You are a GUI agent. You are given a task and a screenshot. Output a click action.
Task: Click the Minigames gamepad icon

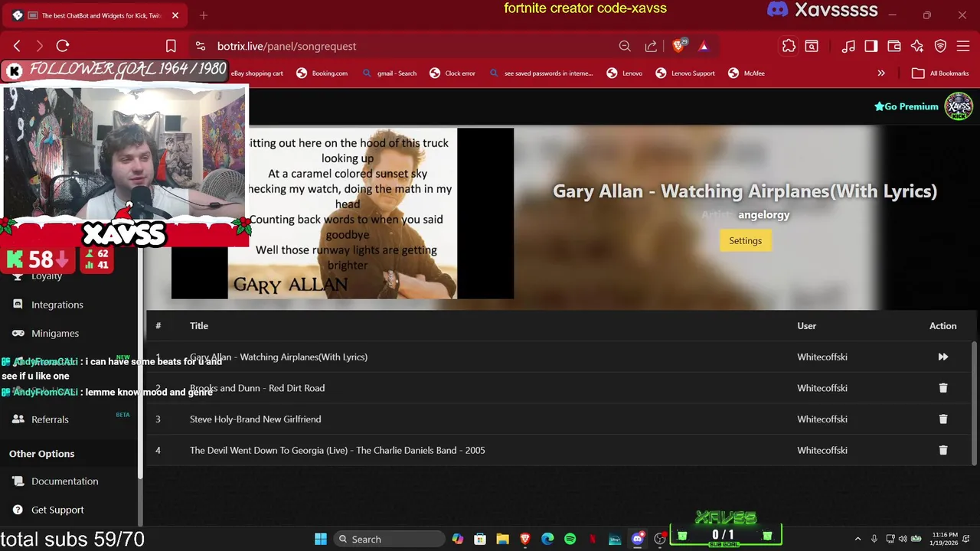(x=18, y=333)
